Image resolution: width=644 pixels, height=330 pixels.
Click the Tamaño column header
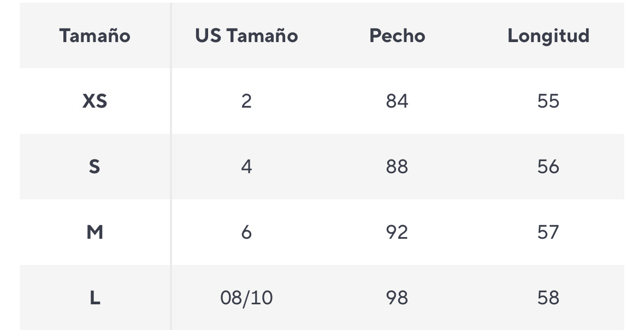94,36
